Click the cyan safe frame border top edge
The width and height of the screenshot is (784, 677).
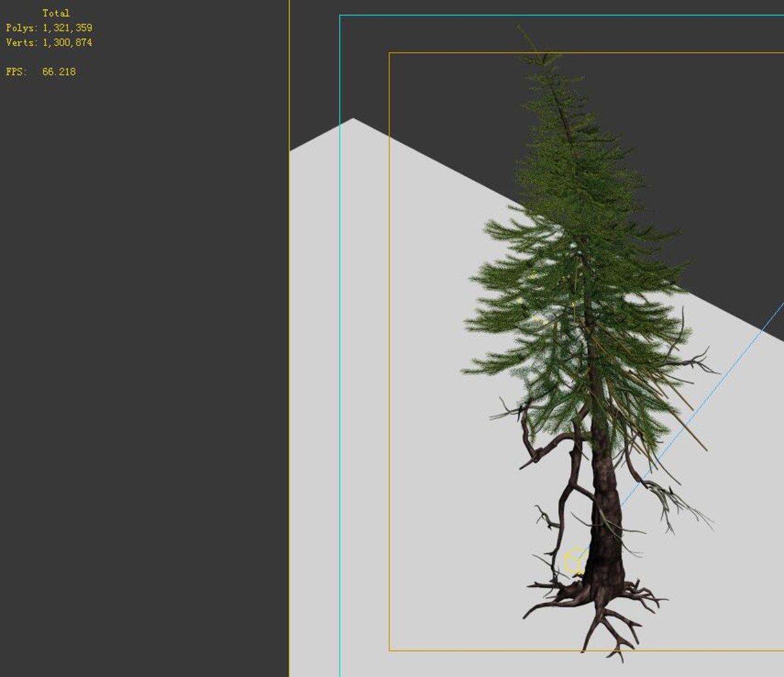[x=561, y=15]
